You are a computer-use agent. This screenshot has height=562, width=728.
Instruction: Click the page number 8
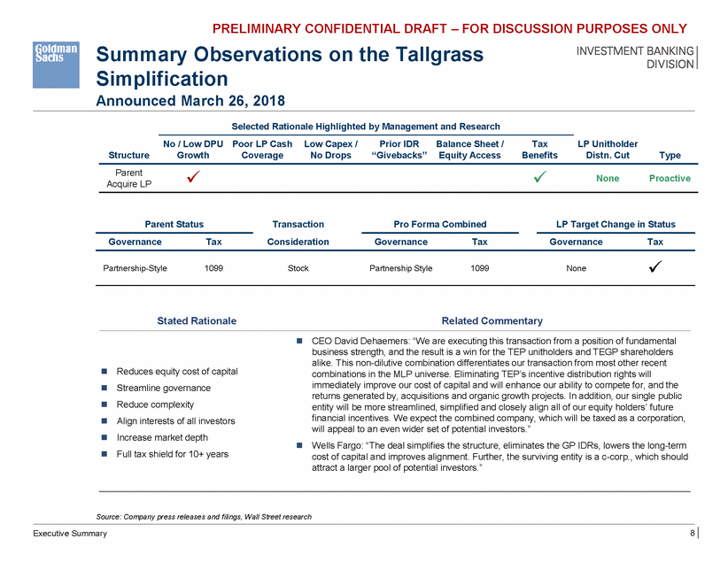[x=692, y=533]
